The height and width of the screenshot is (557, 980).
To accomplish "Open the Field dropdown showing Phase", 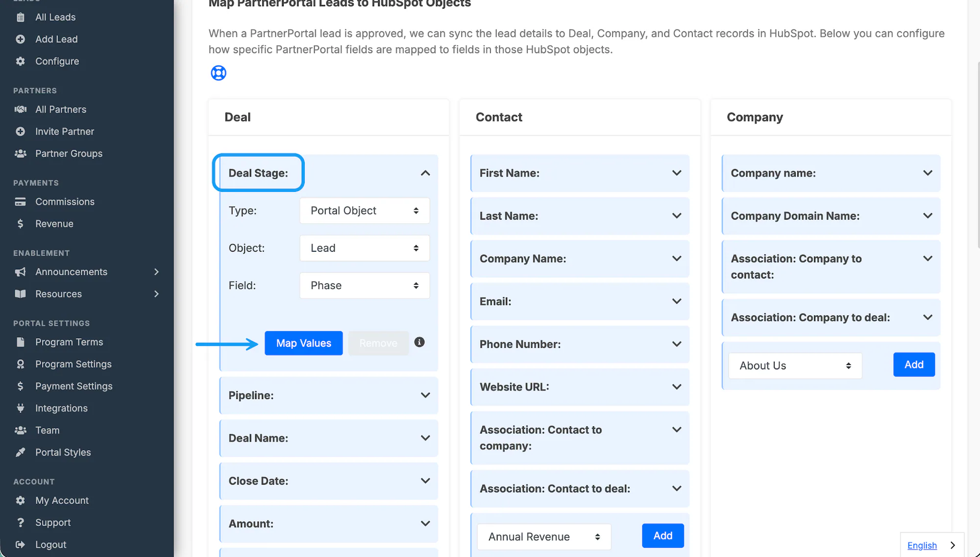I will pyautogui.click(x=365, y=285).
